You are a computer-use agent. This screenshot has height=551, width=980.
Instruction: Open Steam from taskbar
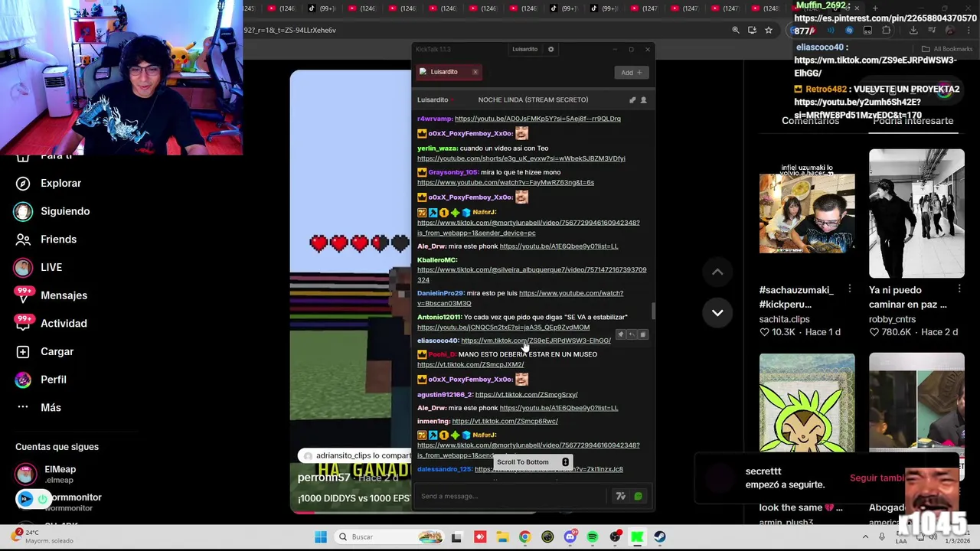[660, 536]
